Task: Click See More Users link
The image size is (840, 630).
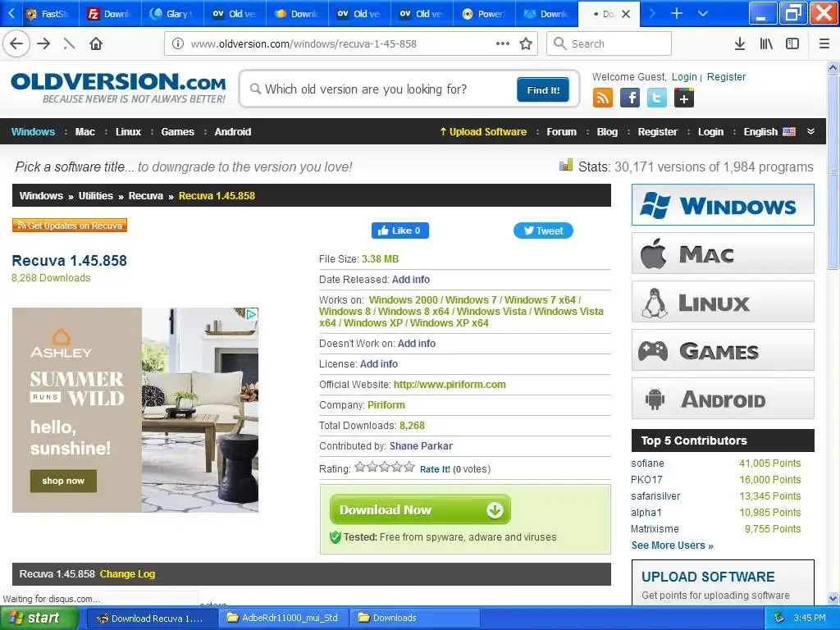Action: (x=673, y=546)
